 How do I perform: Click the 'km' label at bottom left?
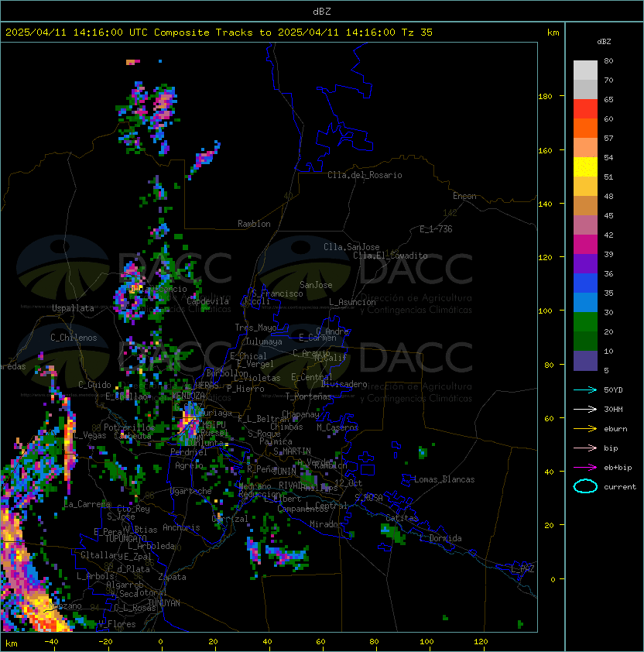pyautogui.click(x=12, y=643)
